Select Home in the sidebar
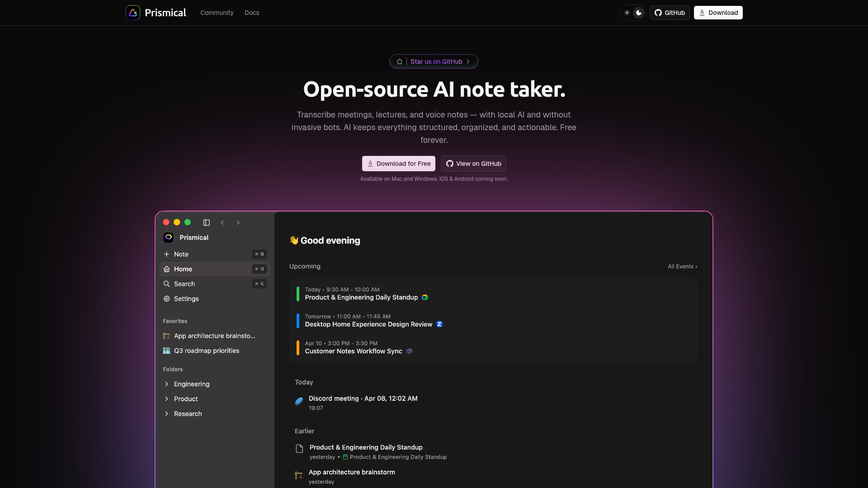The width and height of the screenshot is (868, 488). point(215,269)
